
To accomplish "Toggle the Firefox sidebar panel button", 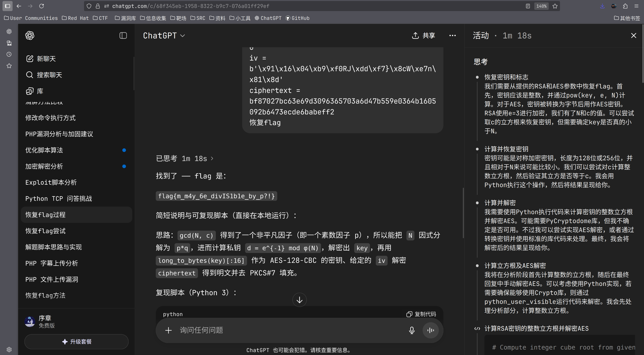I will click(8, 6).
